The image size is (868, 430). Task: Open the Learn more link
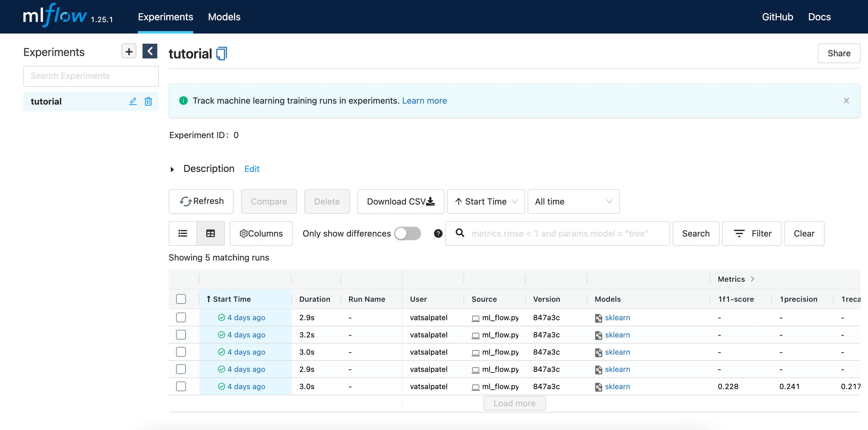point(424,101)
